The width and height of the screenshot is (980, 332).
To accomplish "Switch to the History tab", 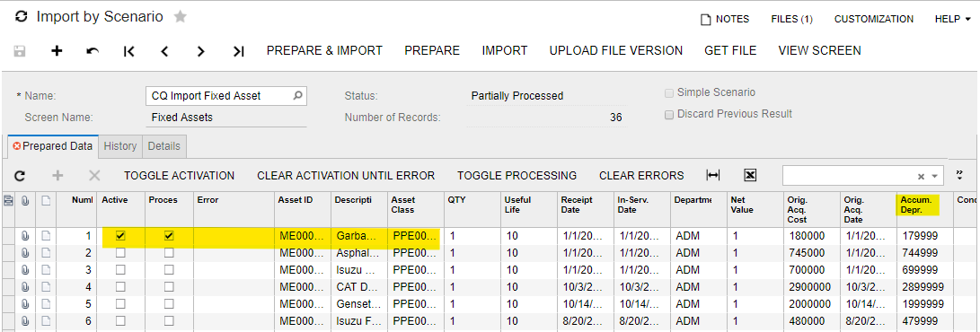I will [x=120, y=146].
